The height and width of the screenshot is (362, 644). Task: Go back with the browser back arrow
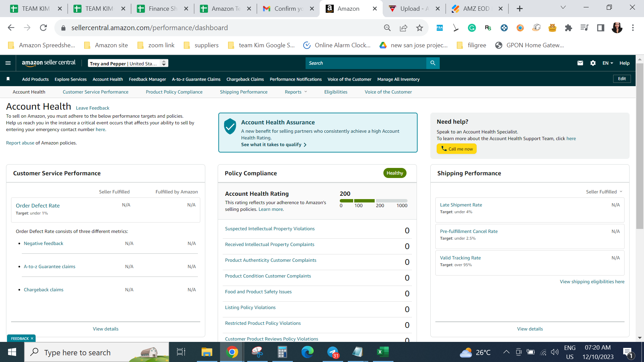11,28
